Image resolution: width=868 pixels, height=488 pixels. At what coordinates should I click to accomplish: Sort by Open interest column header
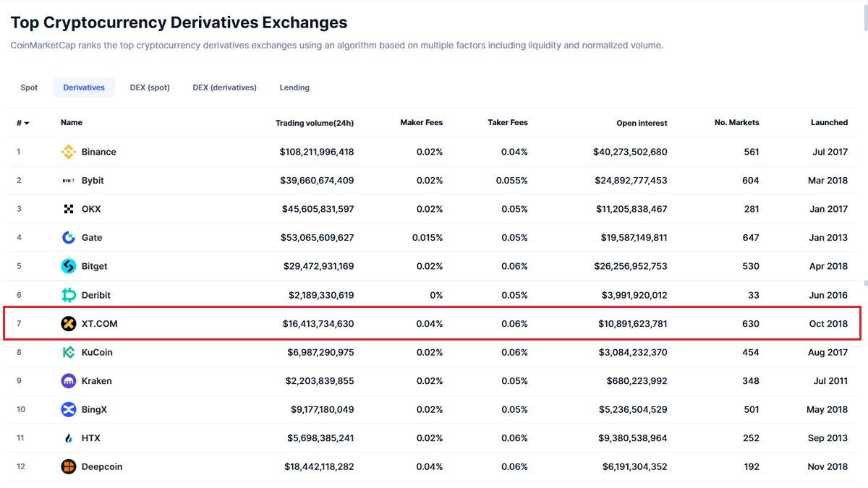pos(642,123)
